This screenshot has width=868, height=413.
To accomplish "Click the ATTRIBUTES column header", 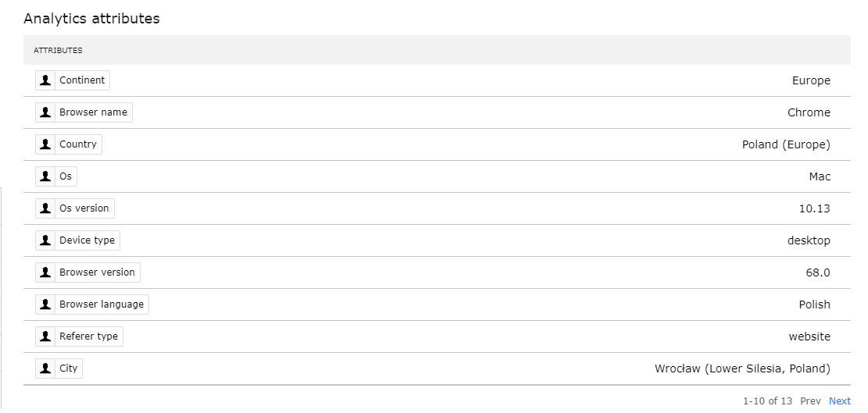I will point(58,50).
